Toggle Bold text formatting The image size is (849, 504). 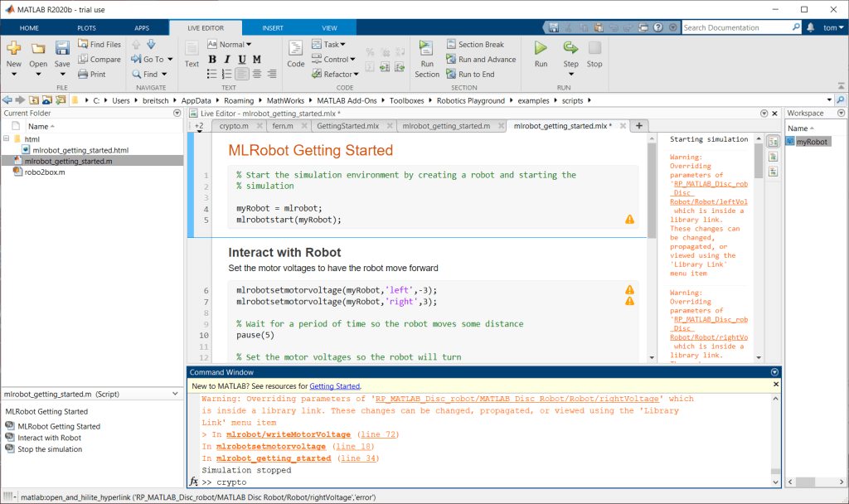(x=212, y=60)
